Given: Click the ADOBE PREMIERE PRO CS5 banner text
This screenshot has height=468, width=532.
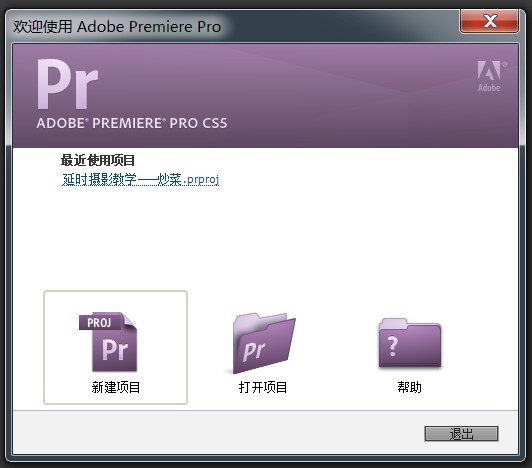Looking at the screenshot, I should tap(132, 123).
